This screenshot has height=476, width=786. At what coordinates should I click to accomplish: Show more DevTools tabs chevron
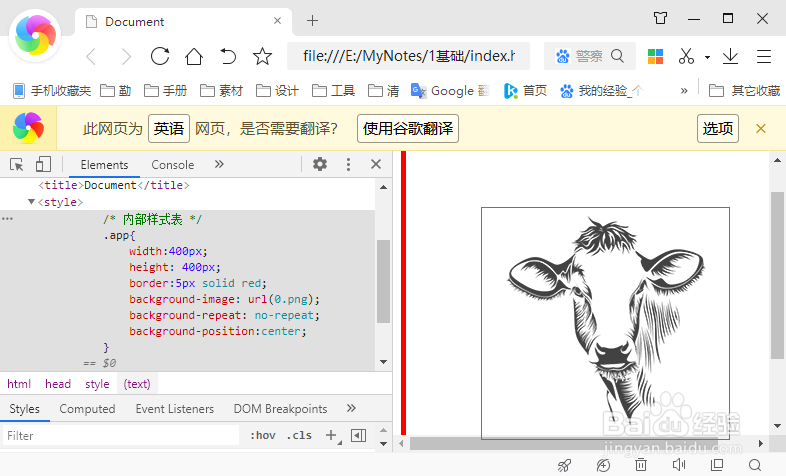pyautogui.click(x=219, y=164)
